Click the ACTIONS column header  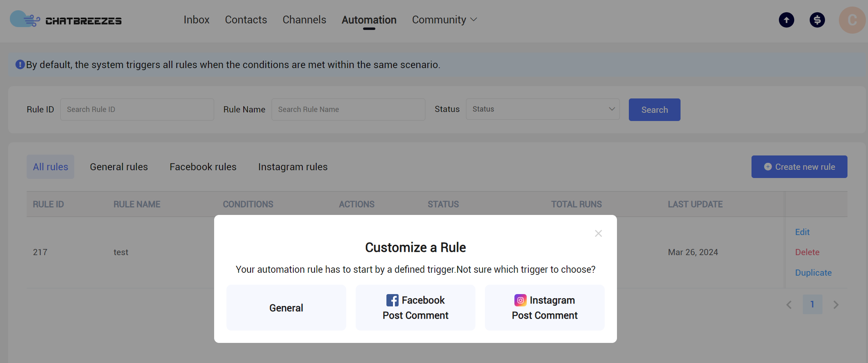click(356, 204)
